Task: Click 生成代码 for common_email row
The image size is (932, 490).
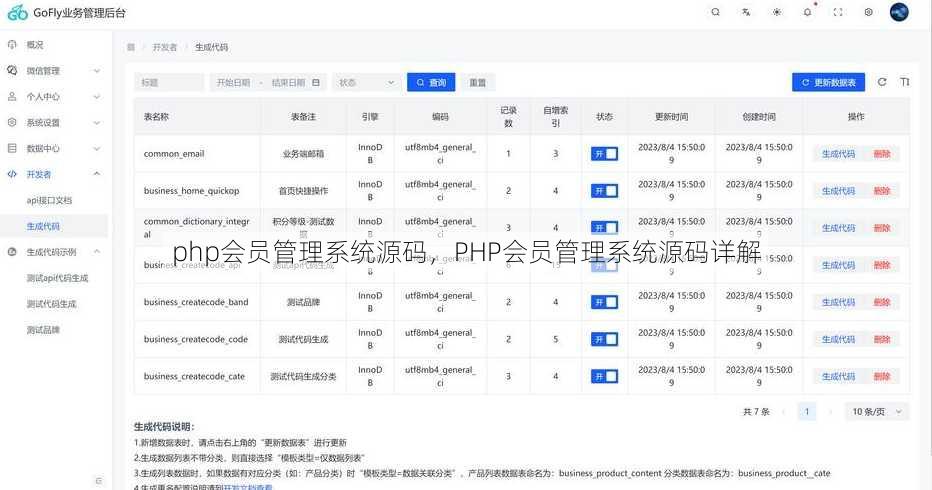Action: coord(838,153)
